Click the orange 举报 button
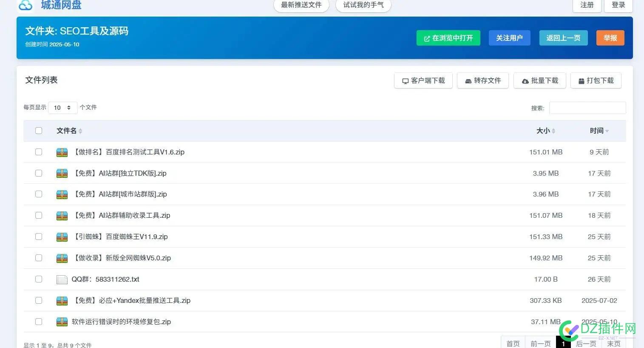The height and width of the screenshot is (348, 644). click(610, 38)
